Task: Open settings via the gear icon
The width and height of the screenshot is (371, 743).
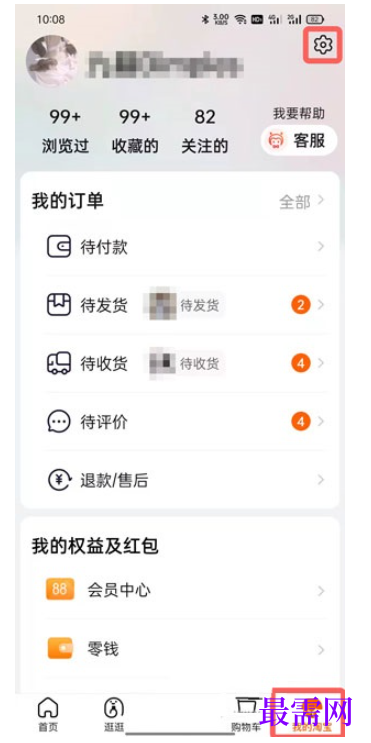Action: coord(323,45)
